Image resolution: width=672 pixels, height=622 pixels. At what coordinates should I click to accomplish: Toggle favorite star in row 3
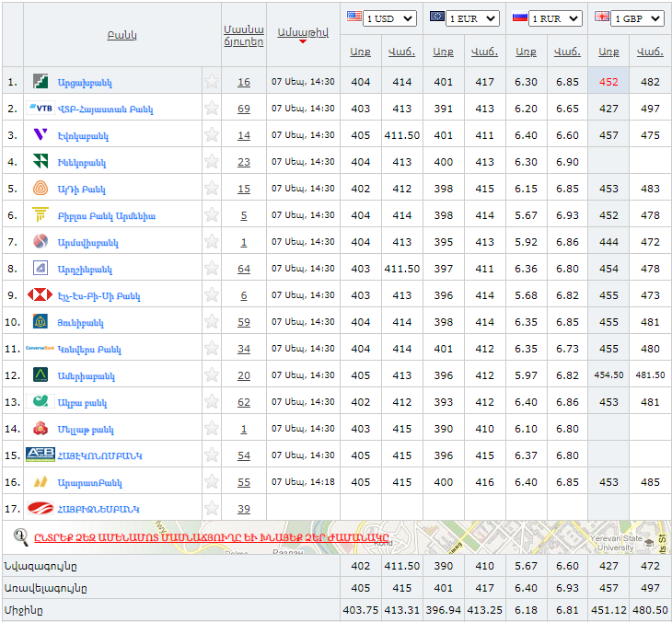(212, 134)
